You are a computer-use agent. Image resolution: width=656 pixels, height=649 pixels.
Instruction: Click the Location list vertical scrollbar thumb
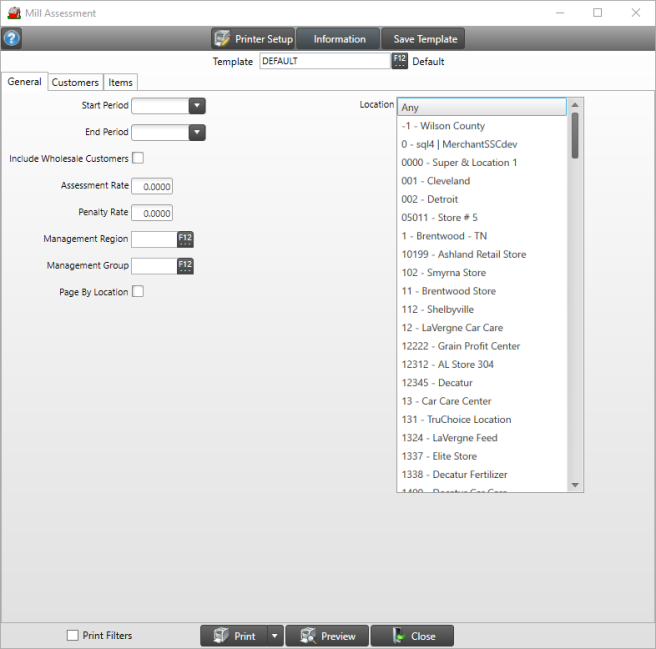[575, 135]
